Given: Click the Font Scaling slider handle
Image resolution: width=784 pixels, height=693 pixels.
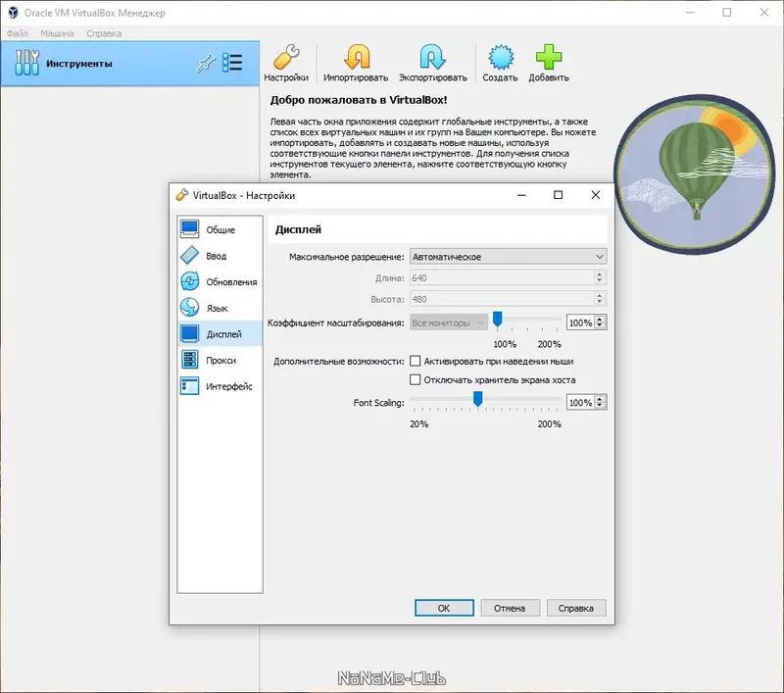Looking at the screenshot, I should 477,399.
